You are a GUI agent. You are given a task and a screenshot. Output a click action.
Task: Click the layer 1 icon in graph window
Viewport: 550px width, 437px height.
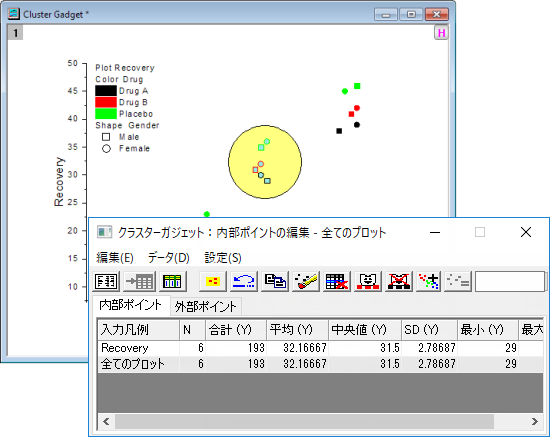15,33
